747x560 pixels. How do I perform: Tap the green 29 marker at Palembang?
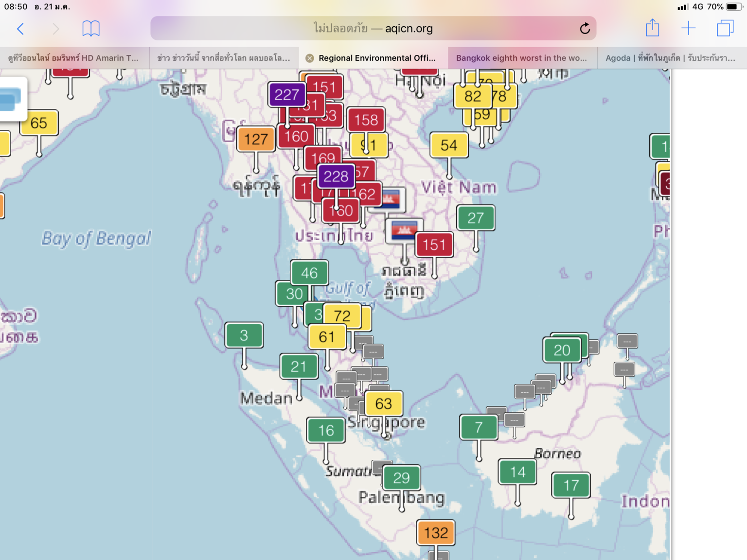click(x=401, y=478)
